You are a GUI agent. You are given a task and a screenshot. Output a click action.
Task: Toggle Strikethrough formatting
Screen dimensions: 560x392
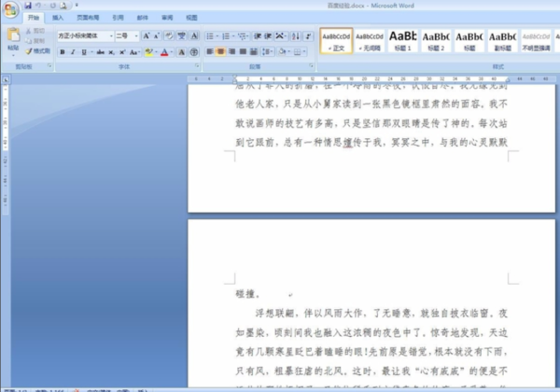101,52
